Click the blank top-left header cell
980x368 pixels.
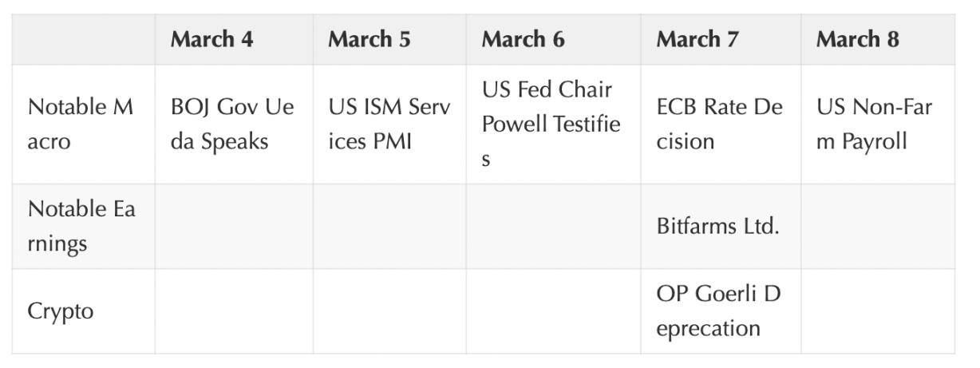[83, 39]
